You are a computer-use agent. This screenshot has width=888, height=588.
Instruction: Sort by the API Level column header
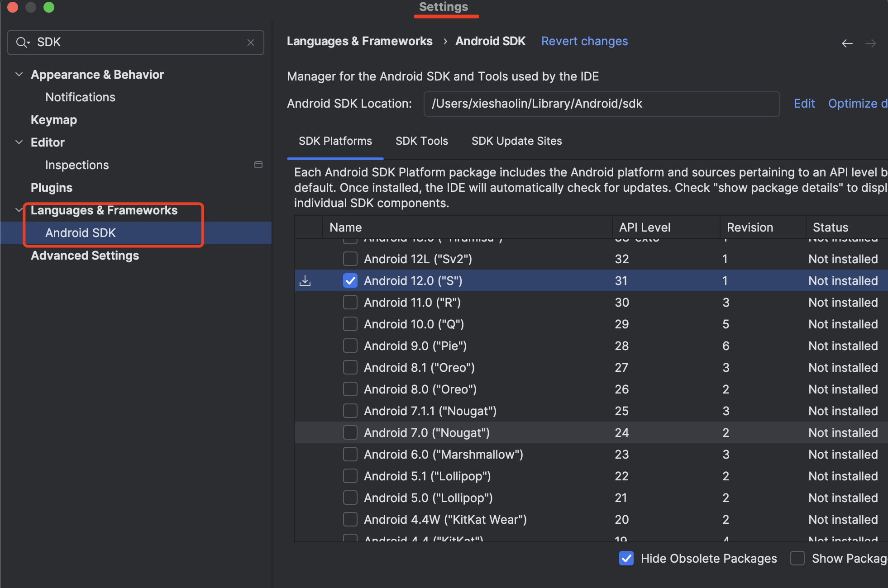[x=666, y=228]
